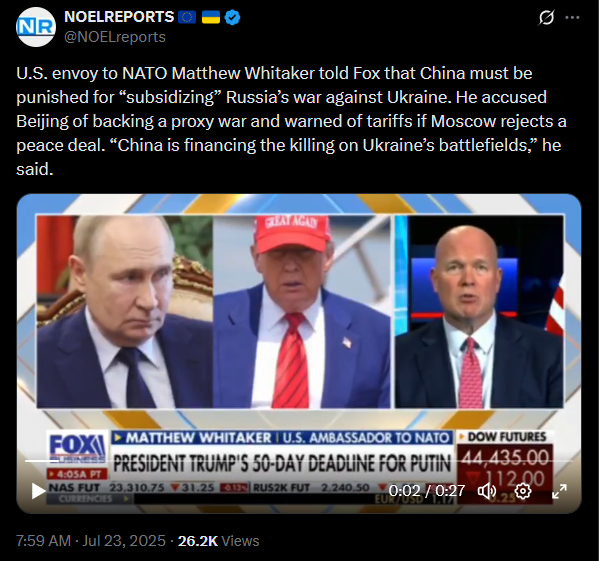This screenshot has width=599, height=561.
Task: Open the three-dot more options menu
Action: coord(572,18)
